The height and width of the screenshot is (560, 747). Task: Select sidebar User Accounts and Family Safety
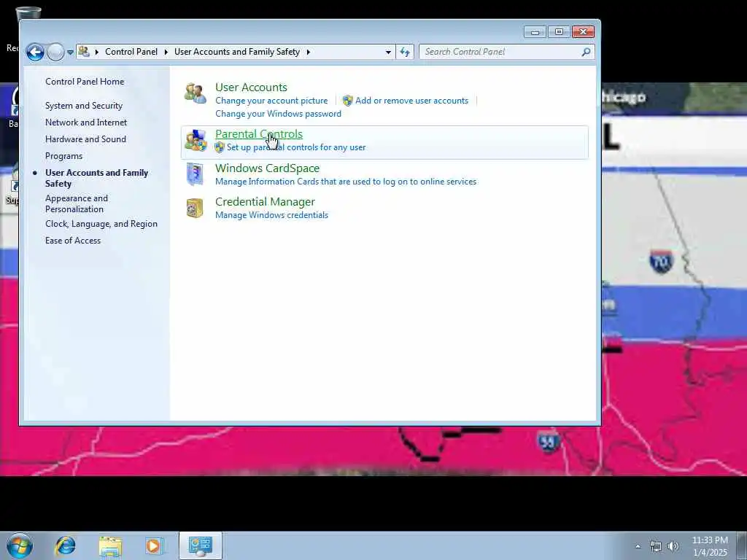pos(97,178)
